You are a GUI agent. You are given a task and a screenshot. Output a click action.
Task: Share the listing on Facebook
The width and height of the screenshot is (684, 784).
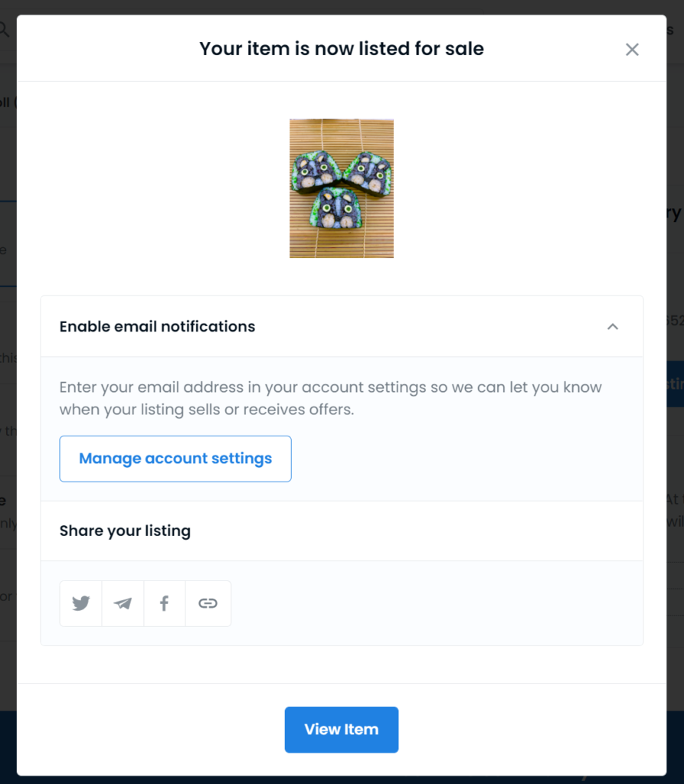[x=164, y=603]
